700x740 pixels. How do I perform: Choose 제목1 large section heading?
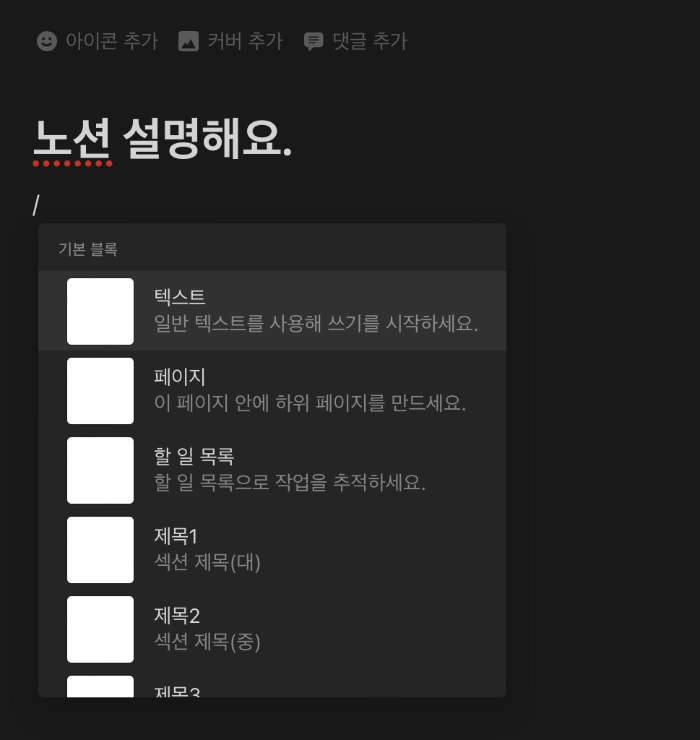point(272,550)
